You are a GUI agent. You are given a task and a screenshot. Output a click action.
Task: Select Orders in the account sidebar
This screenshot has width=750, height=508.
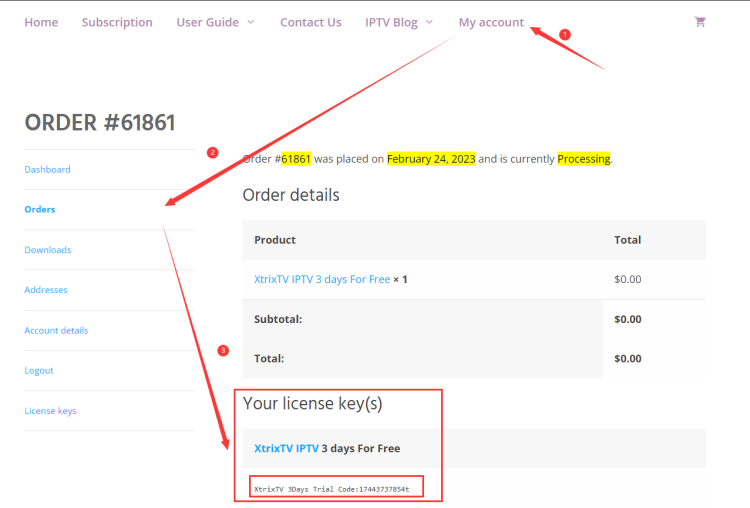click(40, 210)
